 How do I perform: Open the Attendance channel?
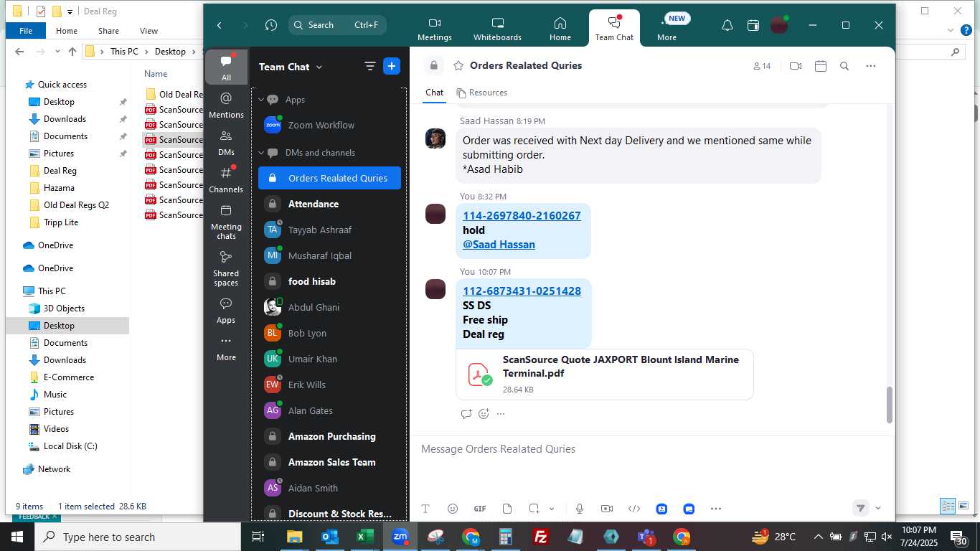pyautogui.click(x=329, y=204)
